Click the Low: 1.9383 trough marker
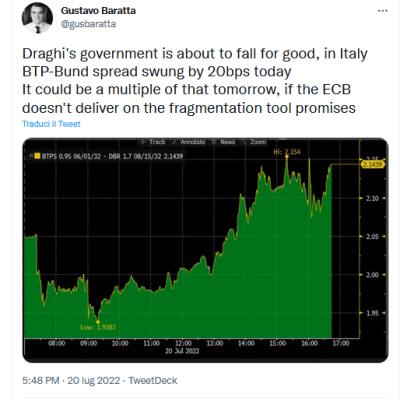 (98, 327)
